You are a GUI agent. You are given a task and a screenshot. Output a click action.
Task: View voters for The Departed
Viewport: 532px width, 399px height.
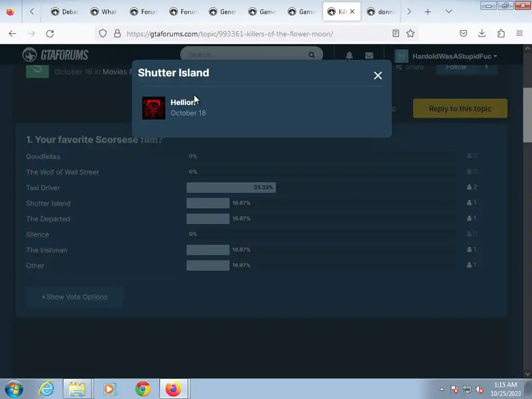point(472,218)
